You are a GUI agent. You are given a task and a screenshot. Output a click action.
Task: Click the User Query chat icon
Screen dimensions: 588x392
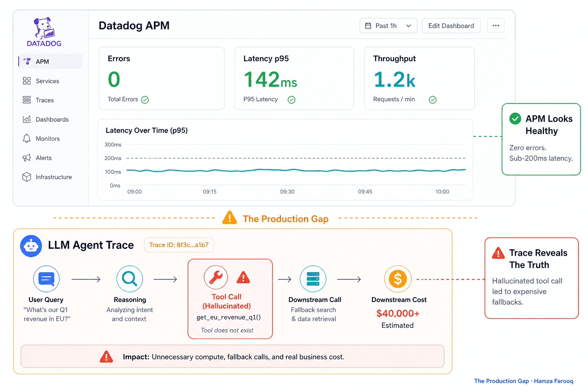[46, 279]
